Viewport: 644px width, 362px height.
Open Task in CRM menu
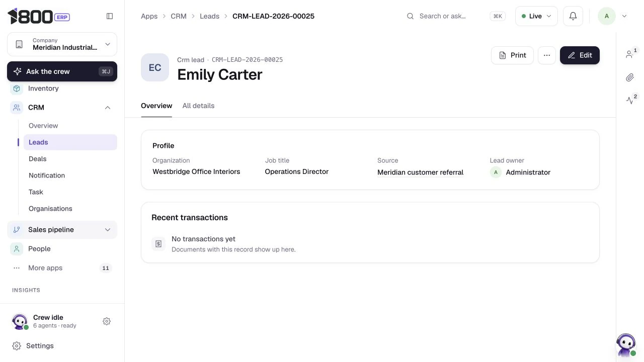pyautogui.click(x=70, y=192)
